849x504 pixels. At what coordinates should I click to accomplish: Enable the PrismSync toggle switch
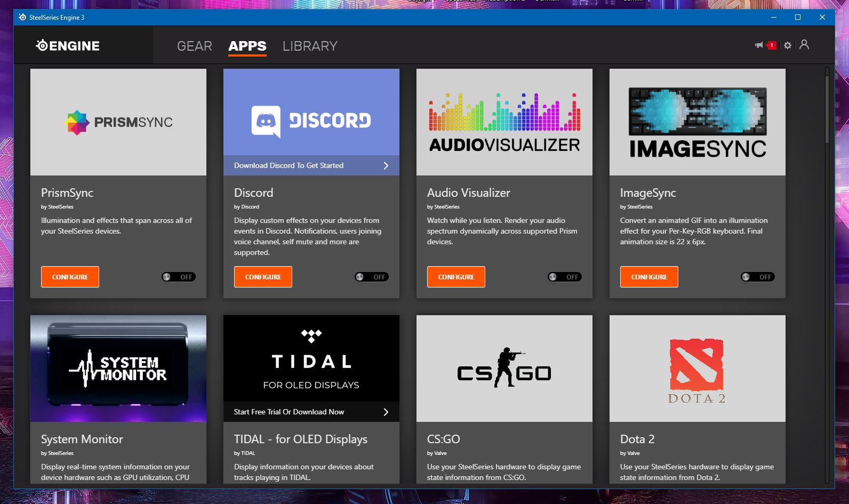pos(179,277)
